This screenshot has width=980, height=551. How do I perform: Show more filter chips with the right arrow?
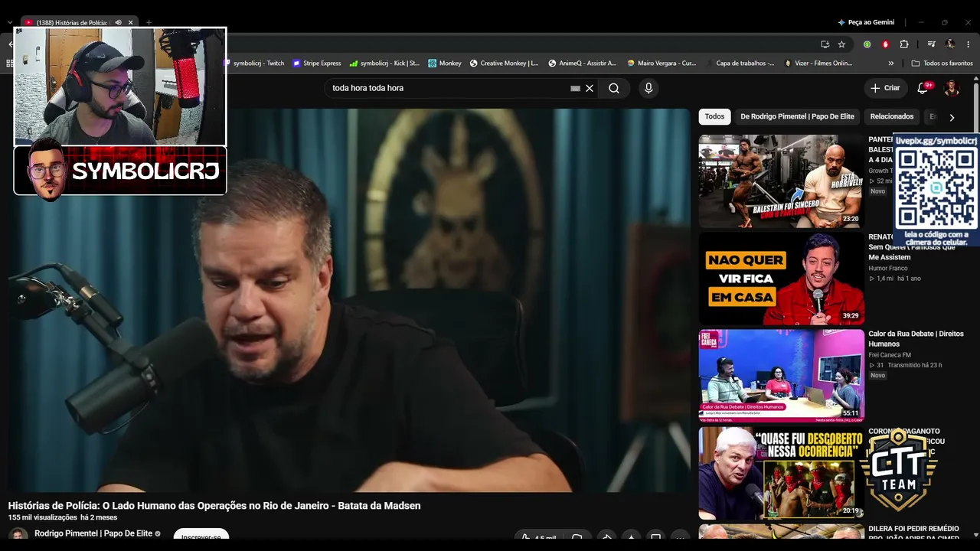coord(952,117)
